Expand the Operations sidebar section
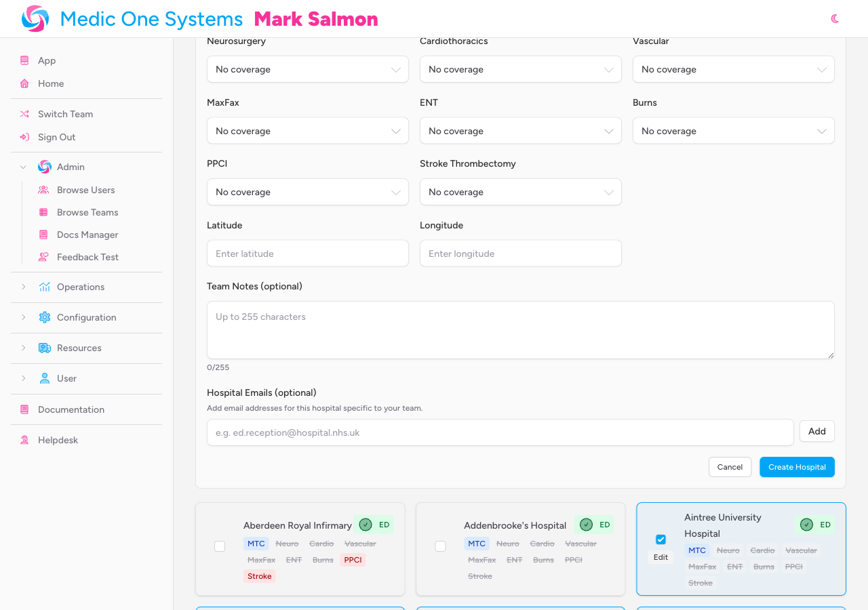The image size is (868, 610). (x=81, y=287)
